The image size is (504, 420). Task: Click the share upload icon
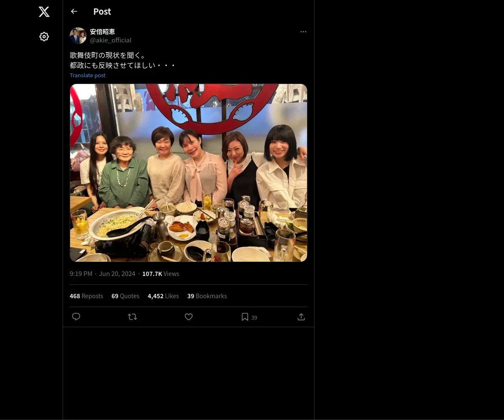[x=301, y=317]
